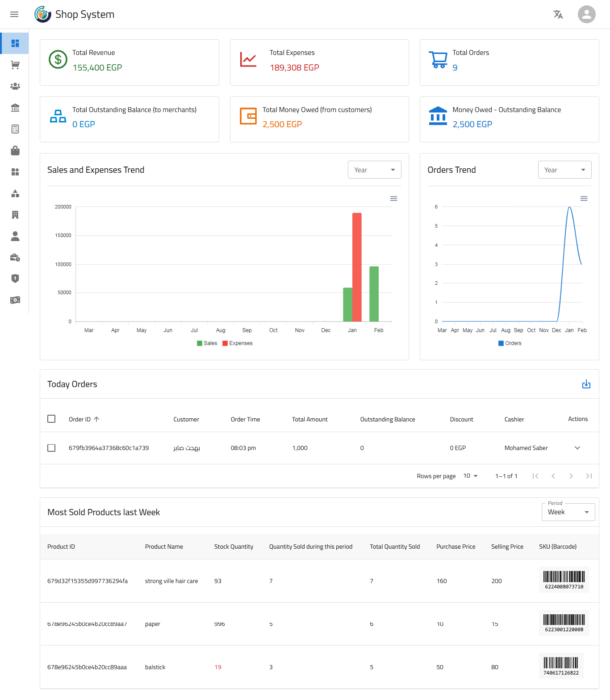
Task: Click the shopping bag sidebar icon
Action: 15,150
